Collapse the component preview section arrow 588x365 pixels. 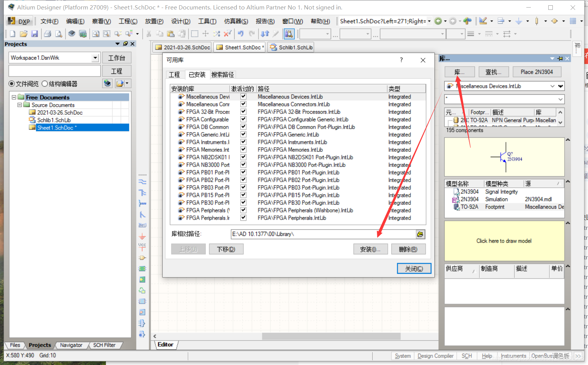(x=568, y=140)
